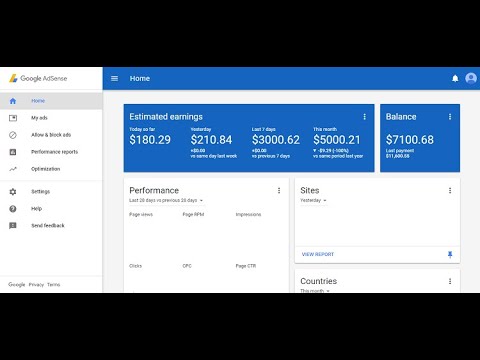Click the Estimated earnings heading
This screenshot has height=360, width=480.
pyautogui.click(x=166, y=117)
